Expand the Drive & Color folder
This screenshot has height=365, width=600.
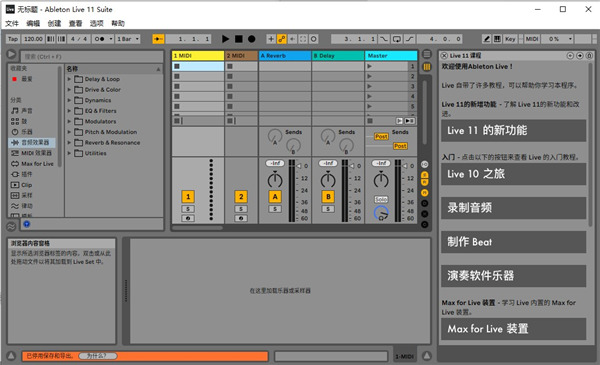70,90
